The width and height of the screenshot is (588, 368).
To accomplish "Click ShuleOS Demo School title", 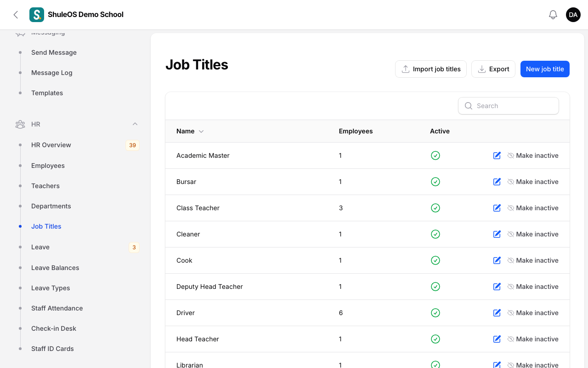I will (85, 15).
